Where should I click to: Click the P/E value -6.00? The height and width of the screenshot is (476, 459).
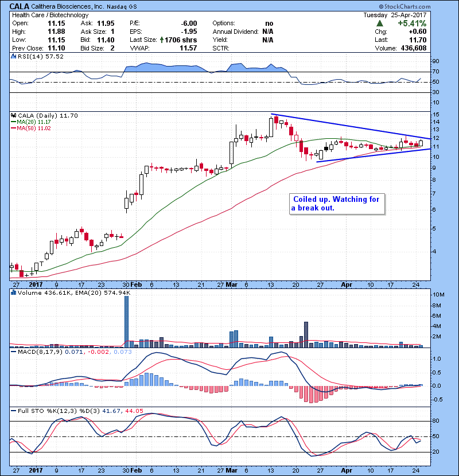tap(189, 24)
